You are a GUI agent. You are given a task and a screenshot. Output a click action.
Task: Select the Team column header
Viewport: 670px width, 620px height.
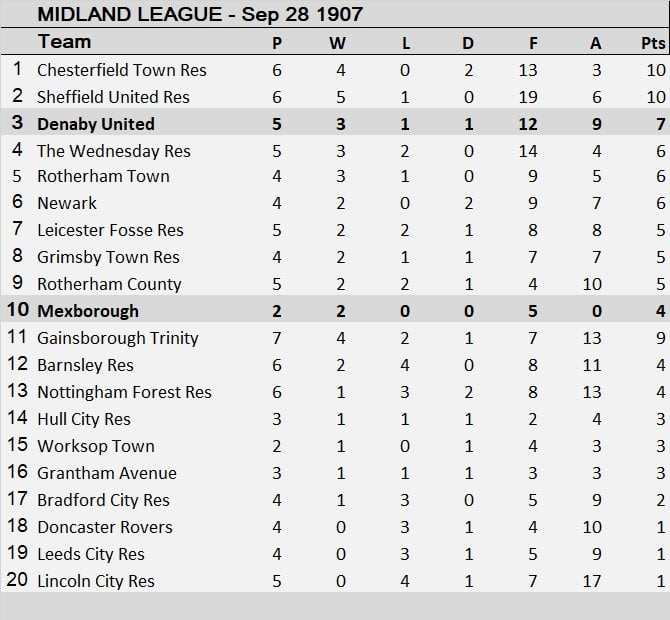tap(64, 42)
